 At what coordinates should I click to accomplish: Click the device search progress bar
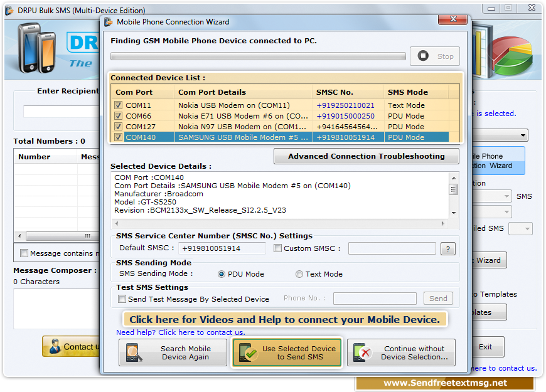258,56
